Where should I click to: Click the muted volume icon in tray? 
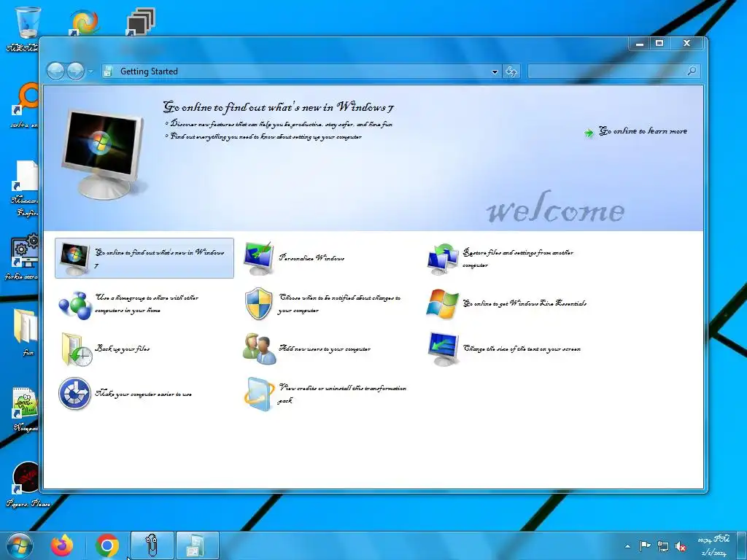click(681, 547)
